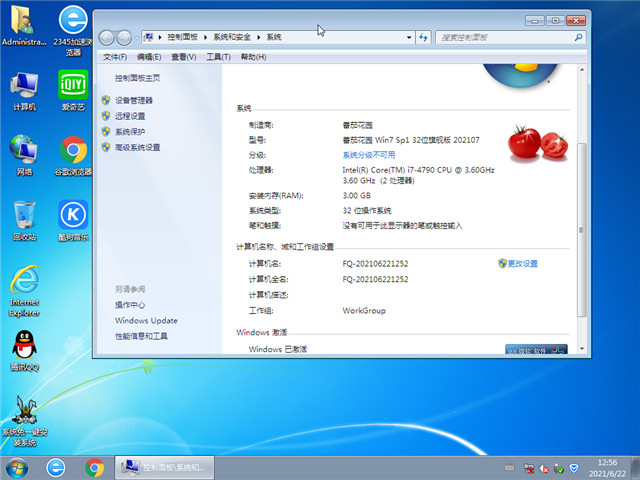Screen dimensions: 640x480
Task: Click the Intel Core i7-4790 processor text
Action: pyautogui.click(x=418, y=175)
